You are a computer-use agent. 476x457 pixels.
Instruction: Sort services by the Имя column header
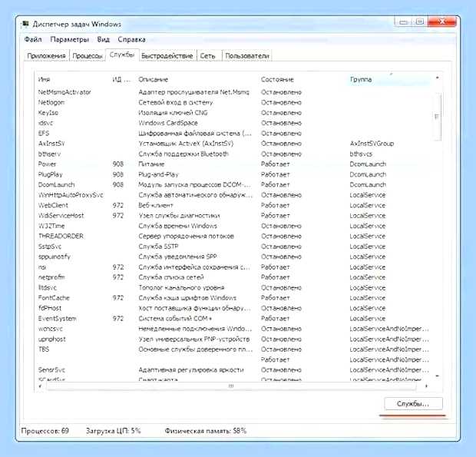(72, 80)
